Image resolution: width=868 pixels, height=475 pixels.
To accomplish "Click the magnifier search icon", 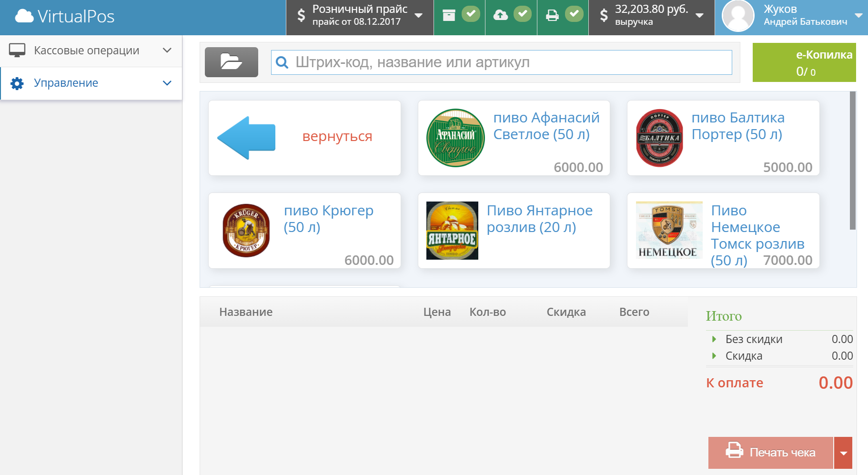I will (x=282, y=62).
